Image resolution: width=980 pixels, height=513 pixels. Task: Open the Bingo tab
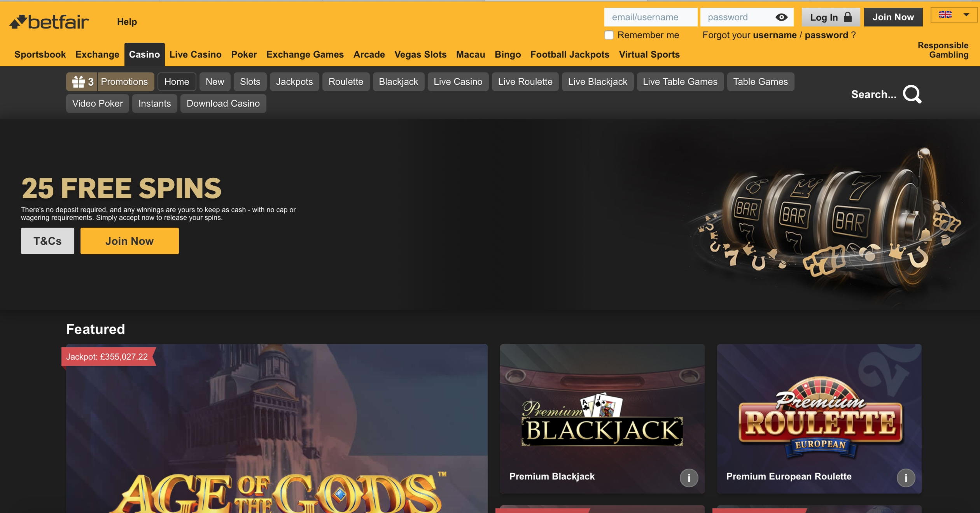(507, 54)
